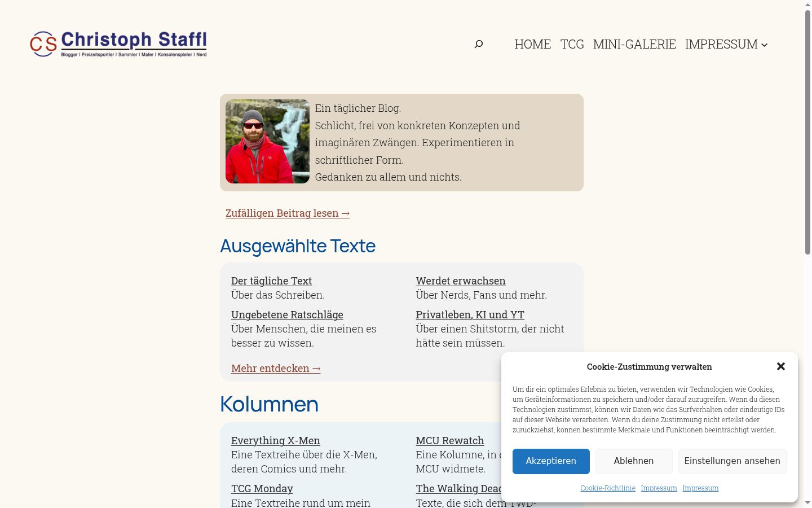Follow the Zufälligen Beitrag lesen link

click(x=288, y=213)
